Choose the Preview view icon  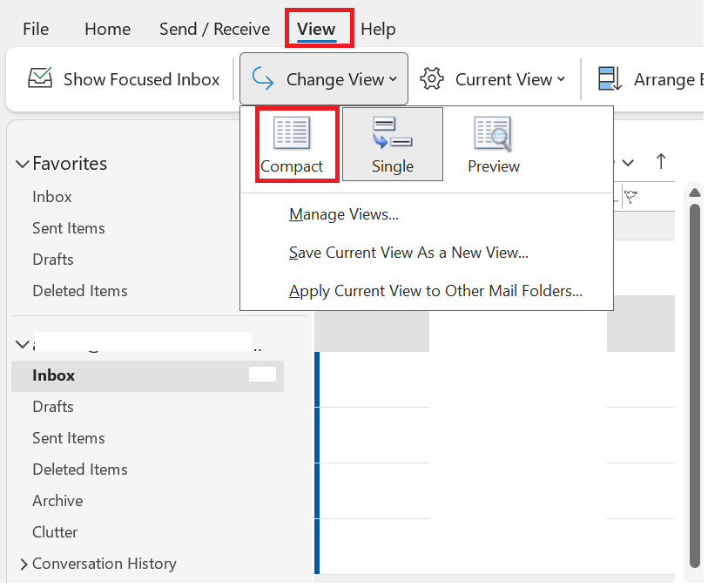(x=493, y=134)
